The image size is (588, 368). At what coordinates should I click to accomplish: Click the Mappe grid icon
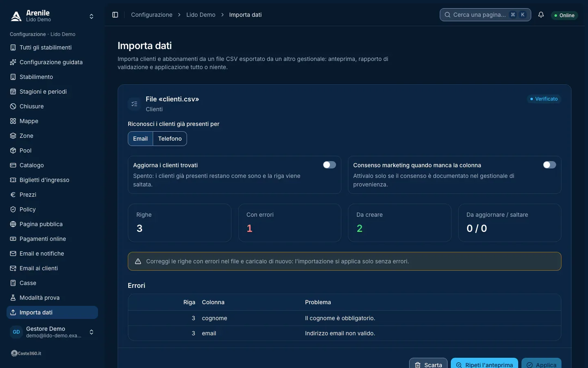13,121
